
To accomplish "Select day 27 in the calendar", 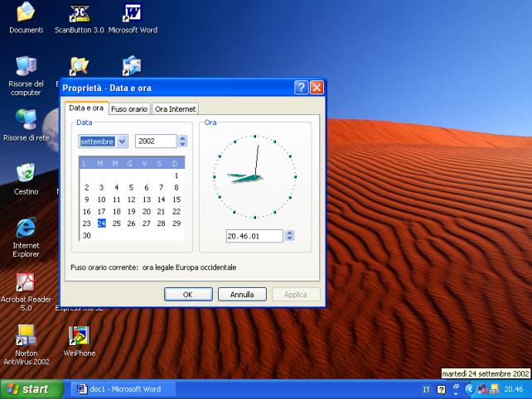I will point(146,224).
